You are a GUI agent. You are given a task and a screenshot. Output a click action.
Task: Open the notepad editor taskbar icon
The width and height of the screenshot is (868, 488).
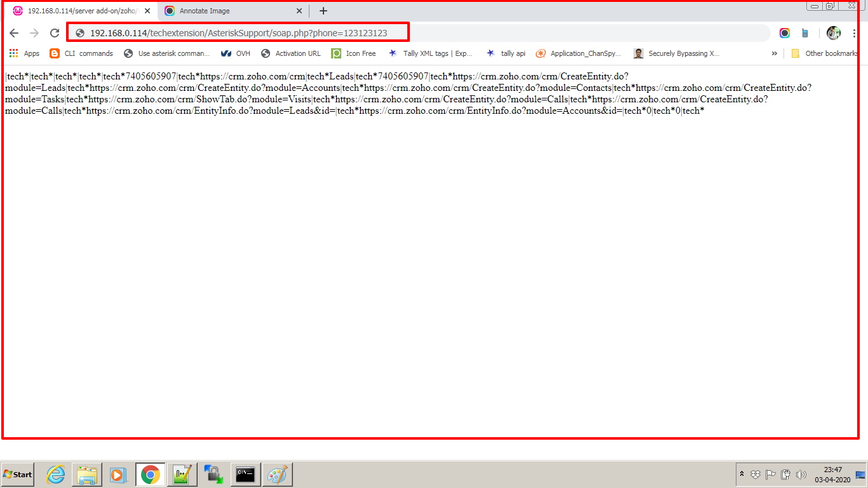(x=182, y=475)
